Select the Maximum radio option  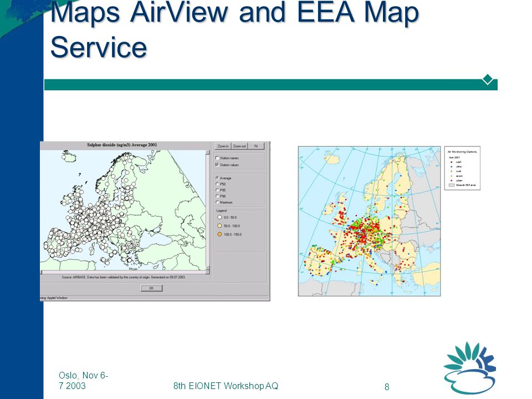pyautogui.click(x=217, y=202)
